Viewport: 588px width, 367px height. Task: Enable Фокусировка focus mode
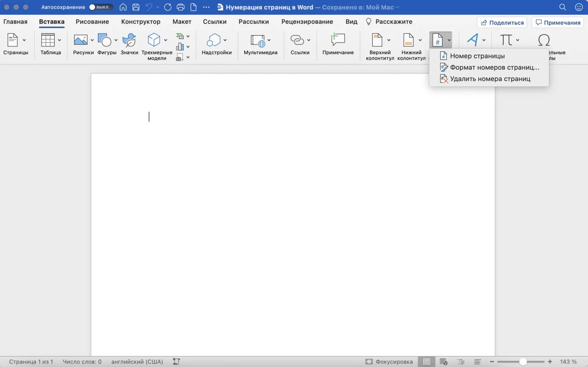[x=389, y=361]
